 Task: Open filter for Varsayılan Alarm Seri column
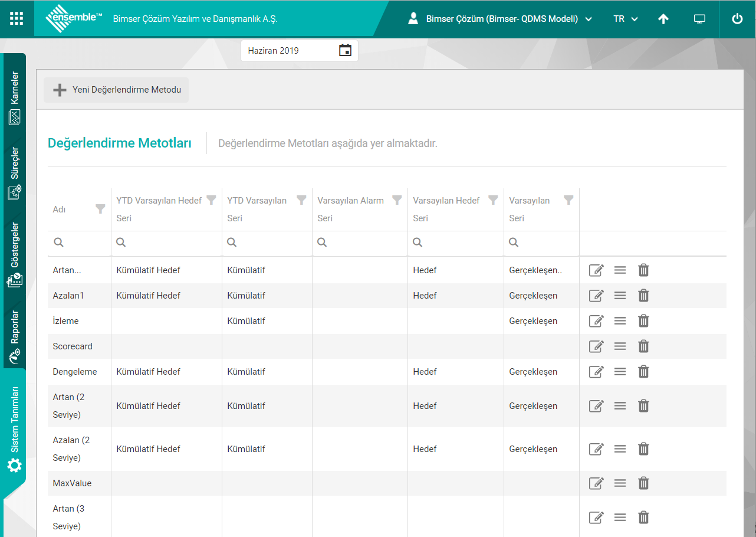click(x=397, y=200)
